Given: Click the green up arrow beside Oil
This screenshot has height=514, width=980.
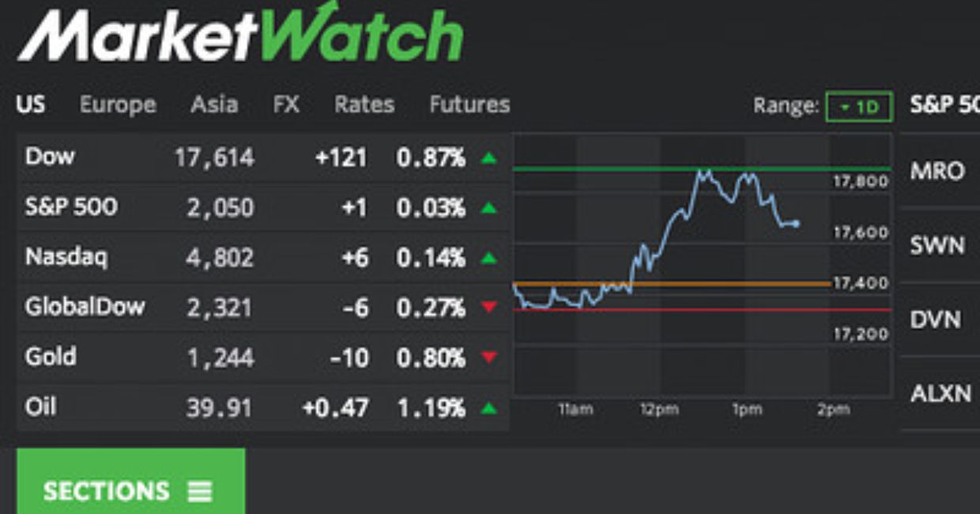Looking at the screenshot, I should (490, 406).
